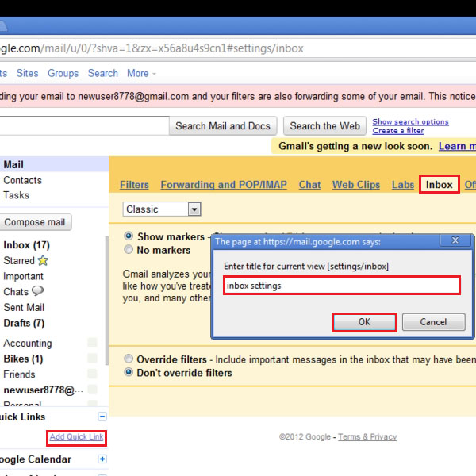476x476 pixels.
Task: Click the Search Mail and Docs button
Action: tap(223, 125)
